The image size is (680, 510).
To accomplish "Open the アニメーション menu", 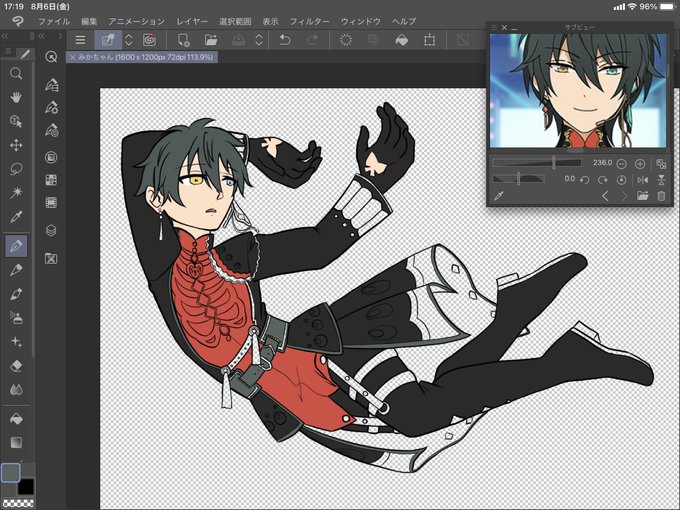I will pos(137,21).
